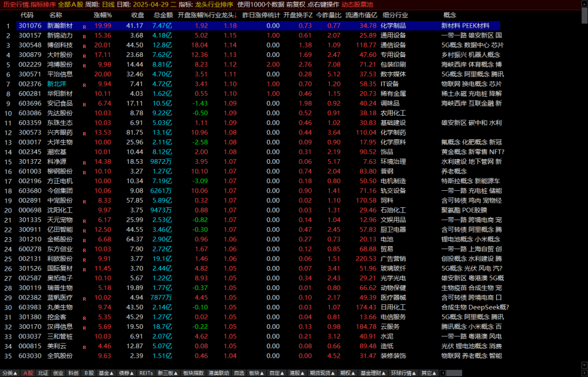588x377 pixels.
Task: Click the bottom horizontal scrollbar thumb
Action: (x=454, y=373)
